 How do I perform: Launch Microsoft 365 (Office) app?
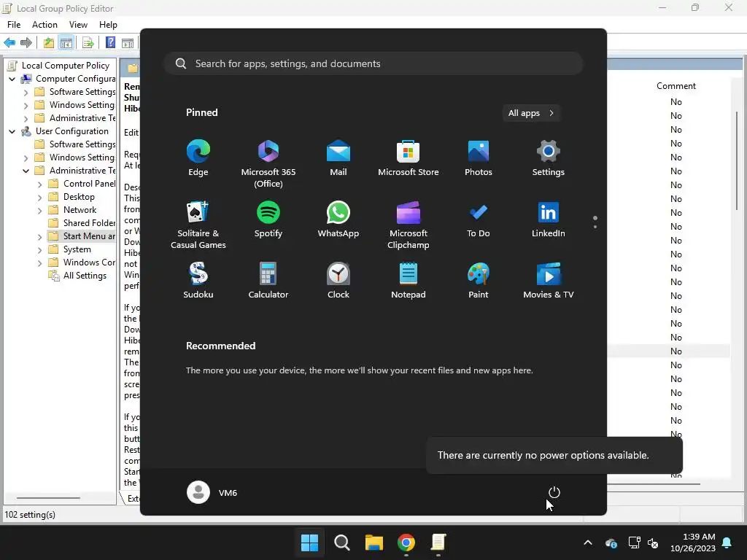[268, 164]
